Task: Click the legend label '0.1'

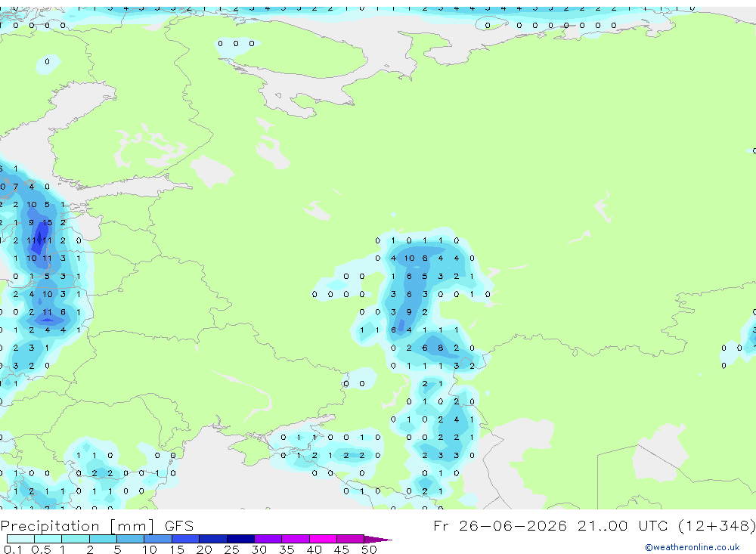Action: 13,549
